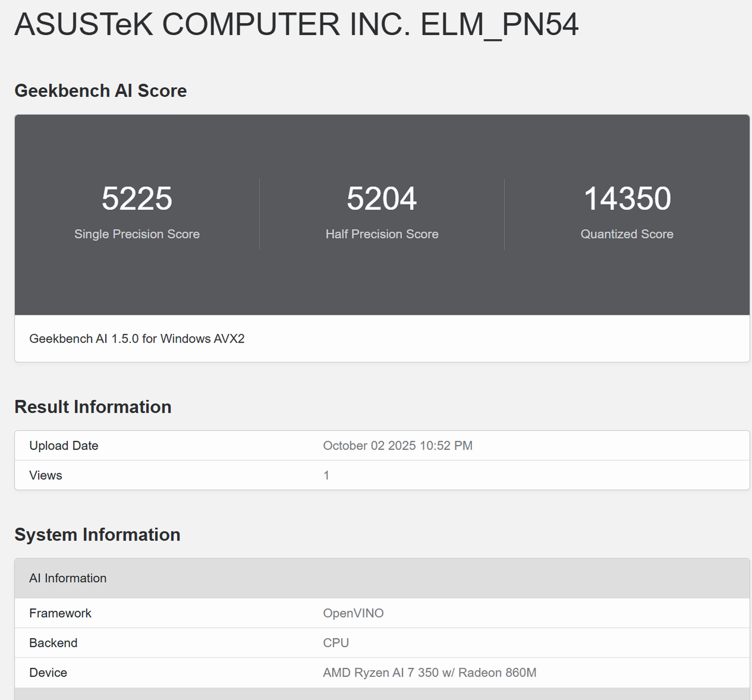Click the Geekbench AI 1.5.0 for Windows AVX2 text

[x=137, y=339]
